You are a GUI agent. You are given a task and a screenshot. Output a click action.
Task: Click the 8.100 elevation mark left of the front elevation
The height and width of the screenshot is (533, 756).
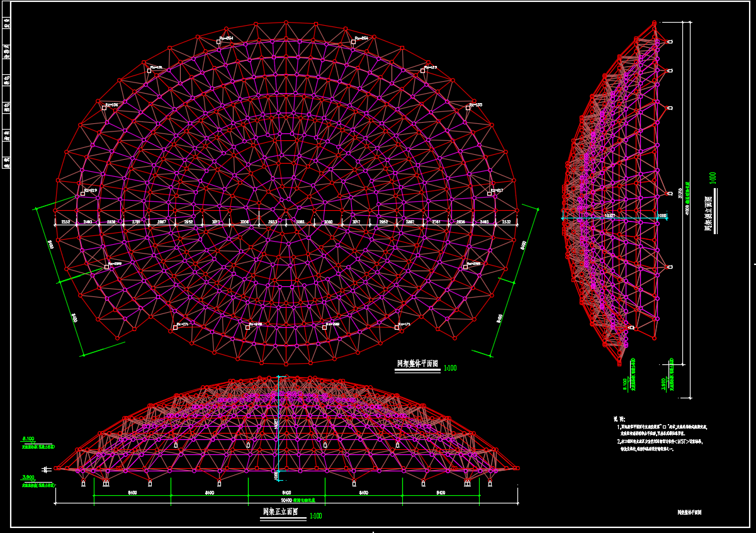click(x=29, y=438)
